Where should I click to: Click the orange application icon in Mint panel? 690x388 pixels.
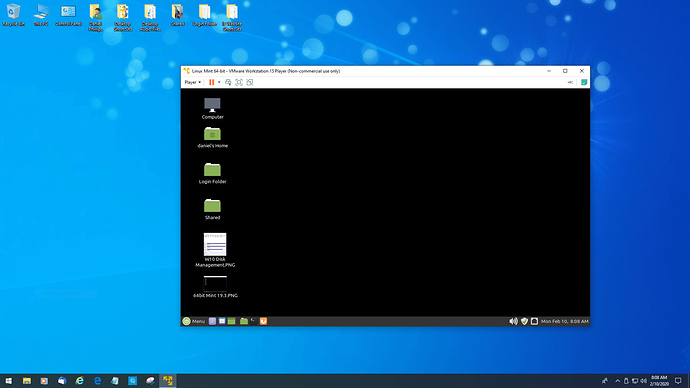coord(263,321)
